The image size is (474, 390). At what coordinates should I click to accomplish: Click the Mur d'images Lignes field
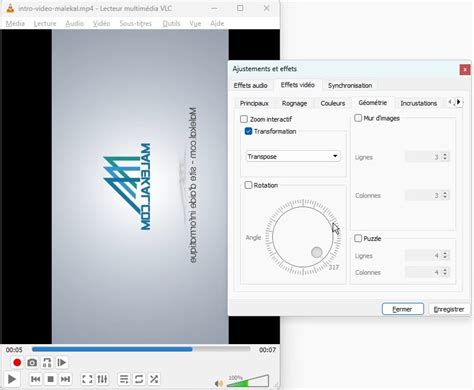click(427, 157)
